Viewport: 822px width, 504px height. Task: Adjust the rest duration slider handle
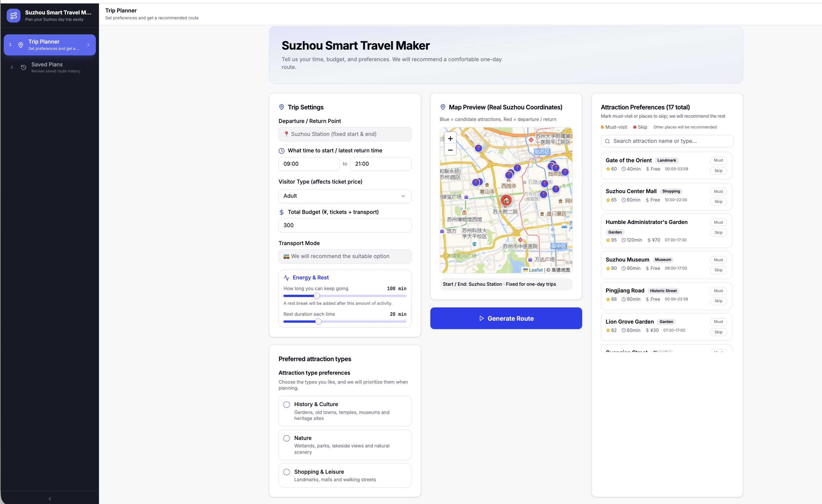tap(318, 322)
